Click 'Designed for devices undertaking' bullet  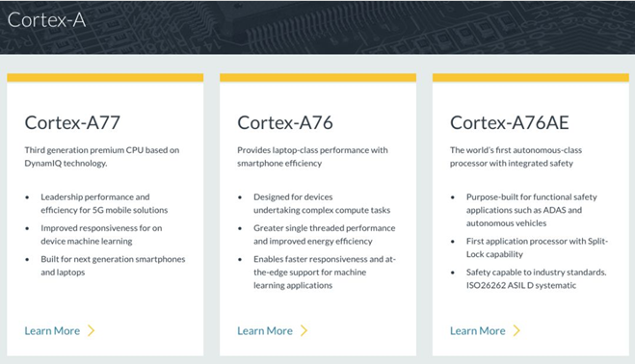pyautogui.click(x=322, y=203)
